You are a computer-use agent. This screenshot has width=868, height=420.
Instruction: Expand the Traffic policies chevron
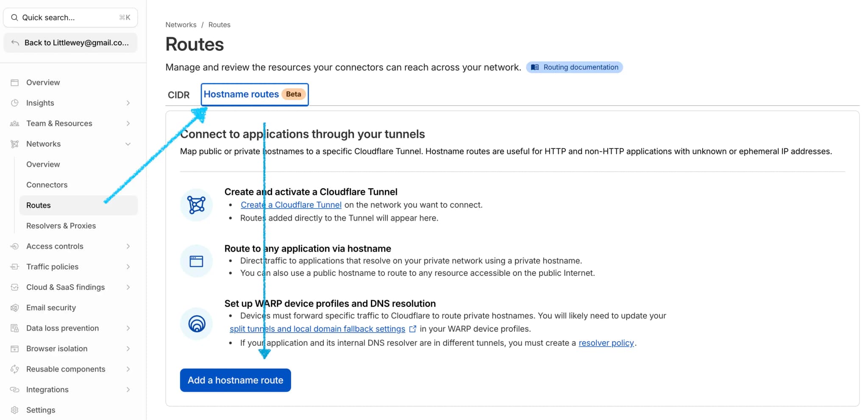click(x=128, y=266)
